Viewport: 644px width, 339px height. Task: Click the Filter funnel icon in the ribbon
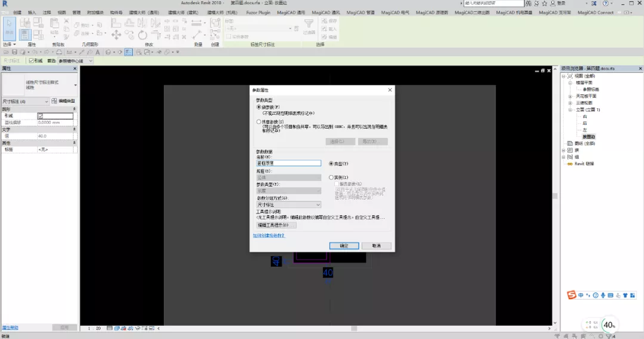(x=309, y=23)
